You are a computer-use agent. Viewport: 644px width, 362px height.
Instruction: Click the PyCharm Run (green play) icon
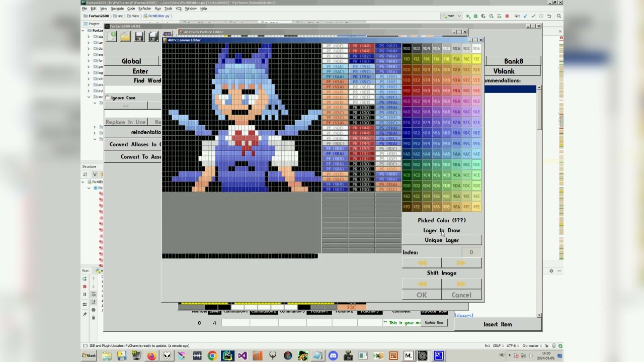pyautogui.click(x=468, y=16)
